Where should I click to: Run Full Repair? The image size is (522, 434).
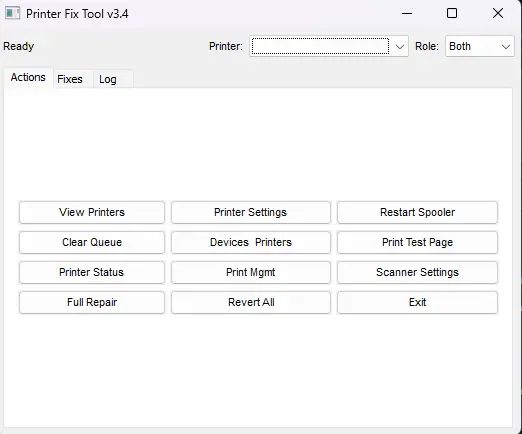tap(92, 302)
